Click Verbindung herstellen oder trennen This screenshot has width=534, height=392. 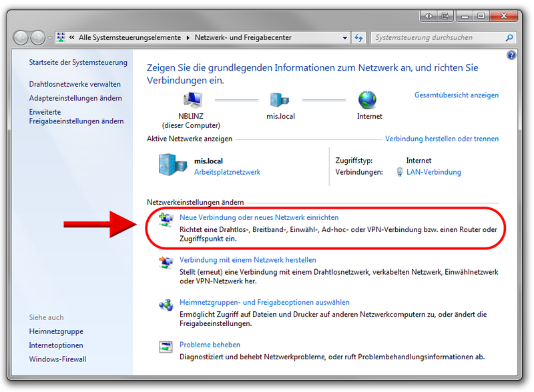pyautogui.click(x=442, y=138)
